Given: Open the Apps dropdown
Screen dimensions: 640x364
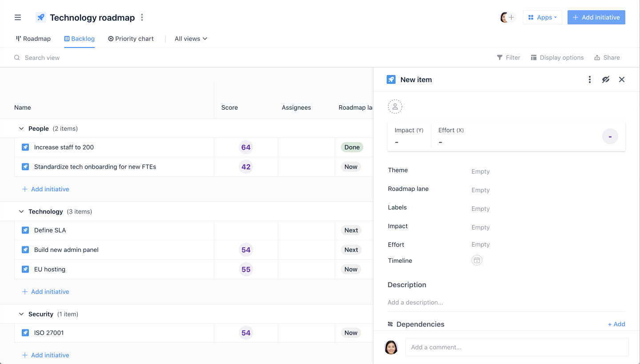Looking at the screenshot, I should pyautogui.click(x=542, y=17).
